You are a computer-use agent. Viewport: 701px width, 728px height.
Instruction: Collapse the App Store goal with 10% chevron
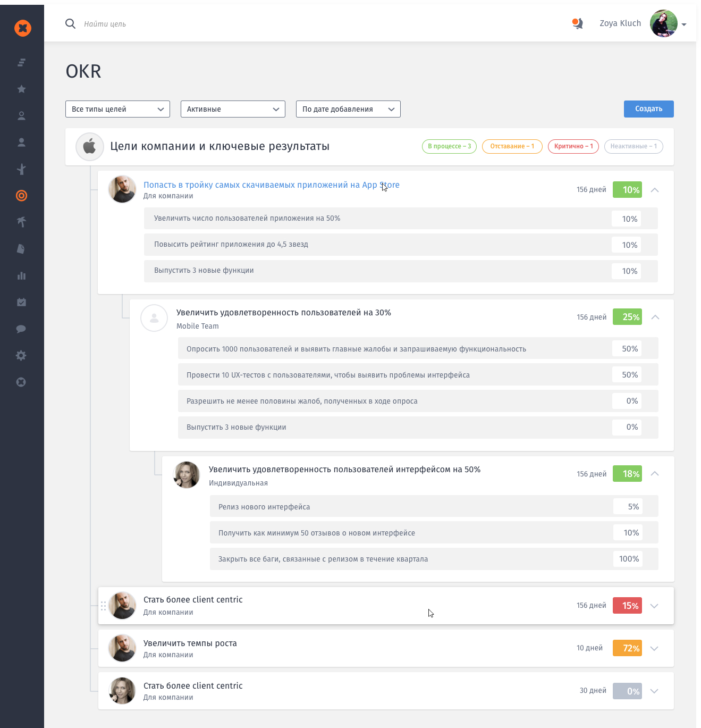tap(655, 190)
